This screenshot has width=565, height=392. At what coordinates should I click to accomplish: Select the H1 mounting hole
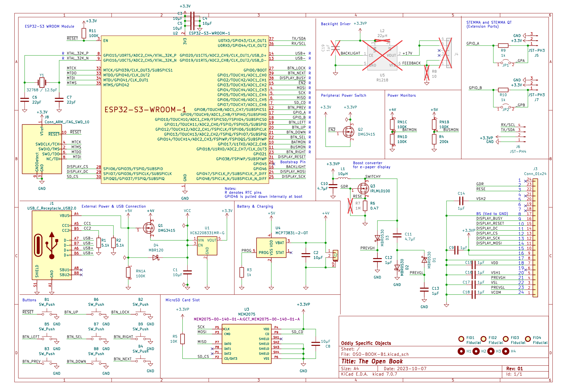(x=461, y=351)
